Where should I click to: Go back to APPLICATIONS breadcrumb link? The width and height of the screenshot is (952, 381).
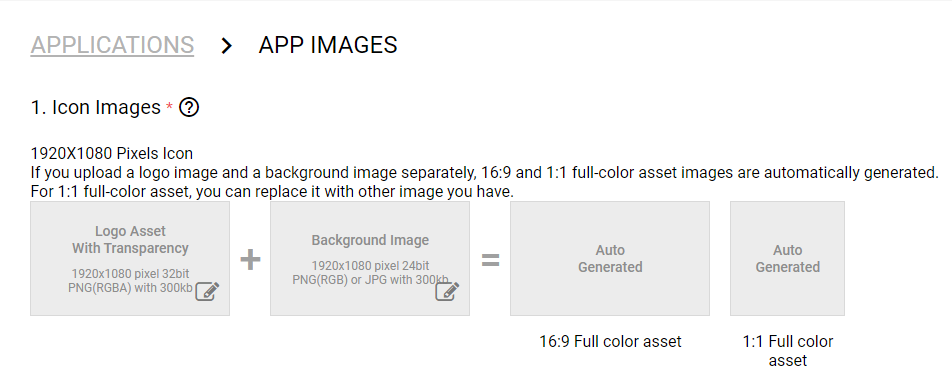pyautogui.click(x=112, y=46)
